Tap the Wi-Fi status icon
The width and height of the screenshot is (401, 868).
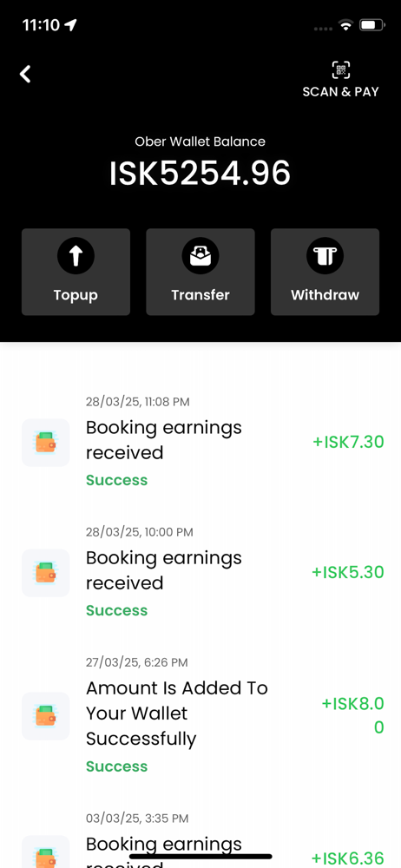pyautogui.click(x=346, y=25)
